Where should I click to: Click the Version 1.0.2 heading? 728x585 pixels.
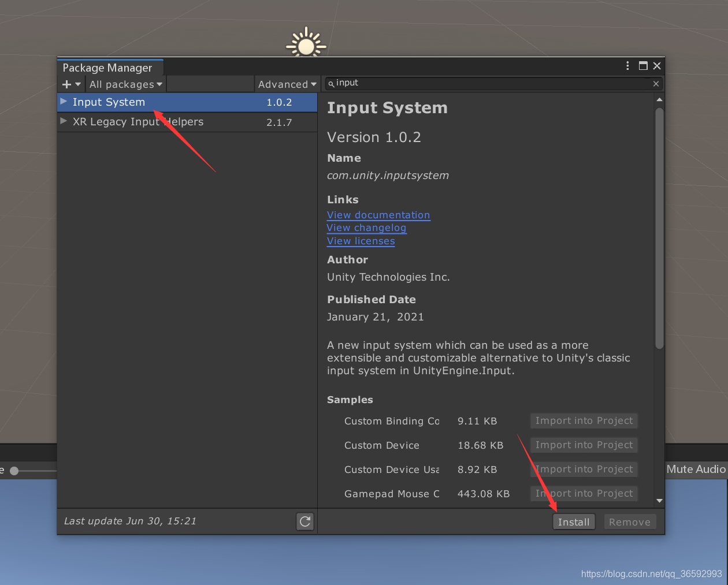tap(374, 137)
